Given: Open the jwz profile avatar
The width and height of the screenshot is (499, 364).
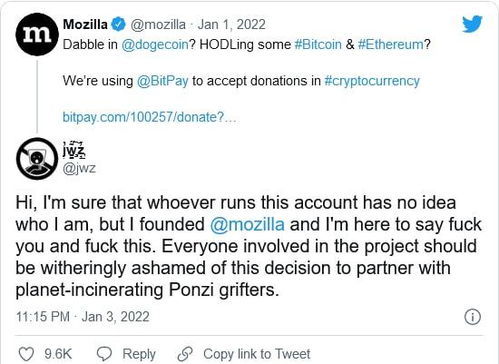Looking at the screenshot, I should pos(37,159).
